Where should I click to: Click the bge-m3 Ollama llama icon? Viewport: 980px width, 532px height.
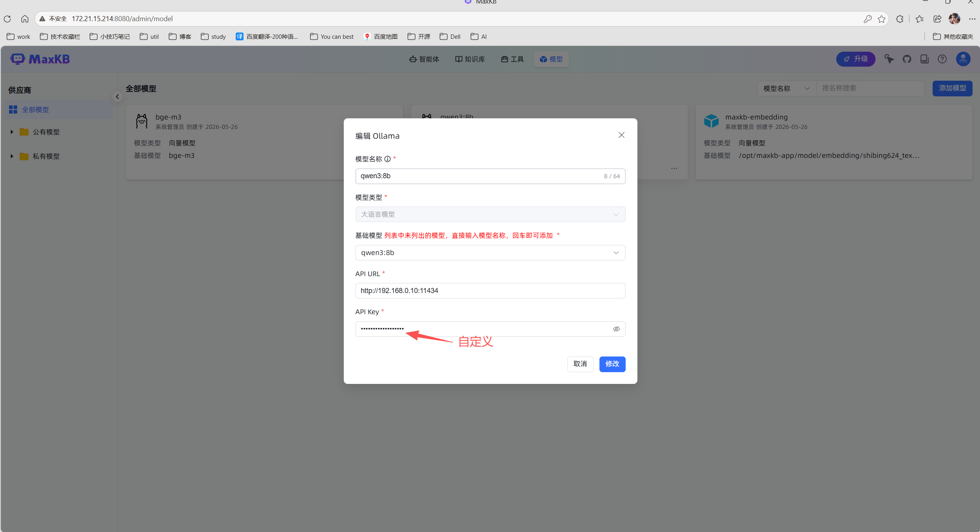142,121
